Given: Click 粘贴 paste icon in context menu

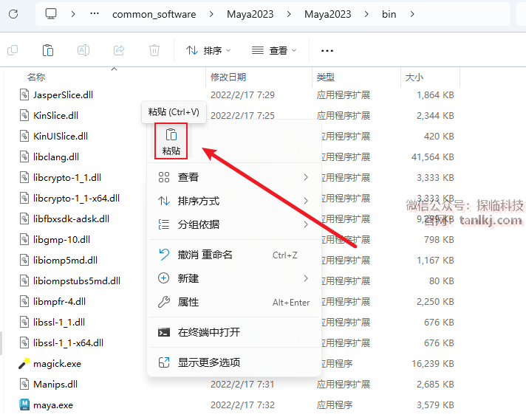Looking at the screenshot, I should pos(171,141).
